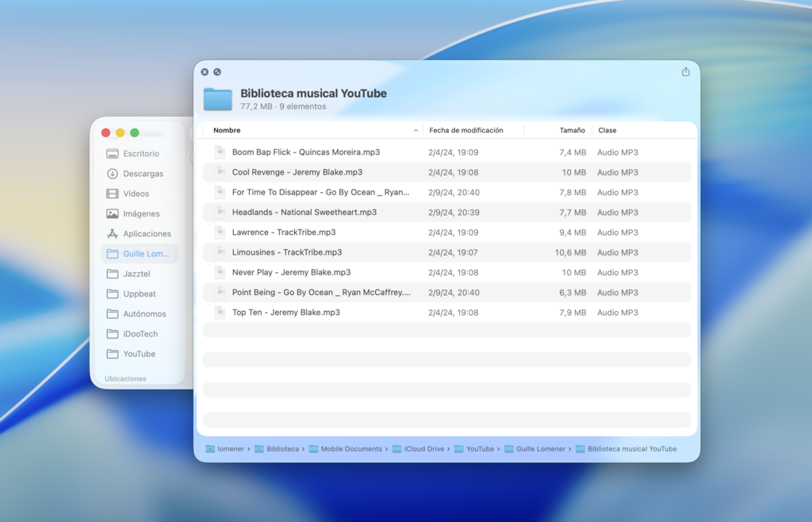The width and height of the screenshot is (812, 522).
Task: Click the lomener folder in path bar
Action: click(225, 449)
